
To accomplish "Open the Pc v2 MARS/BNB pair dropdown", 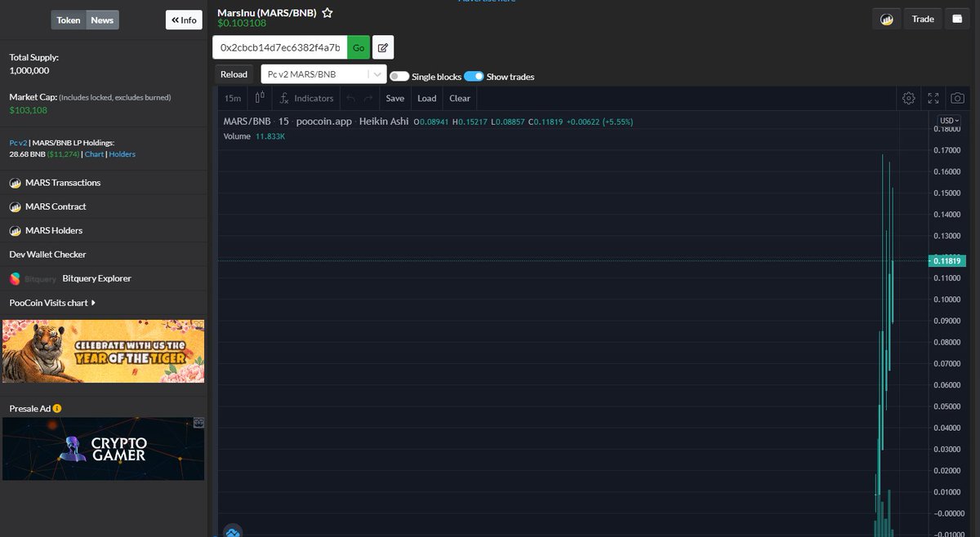I will click(323, 74).
